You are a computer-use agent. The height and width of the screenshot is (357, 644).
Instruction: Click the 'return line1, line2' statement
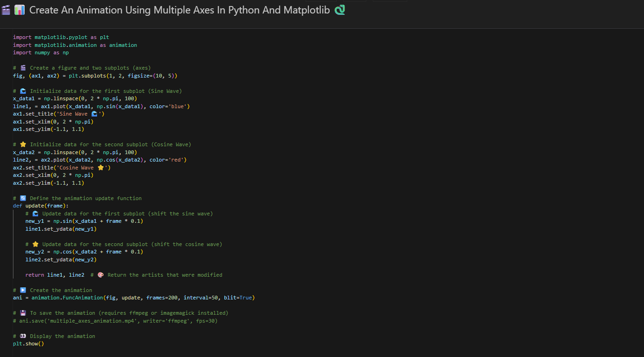(x=55, y=275)
